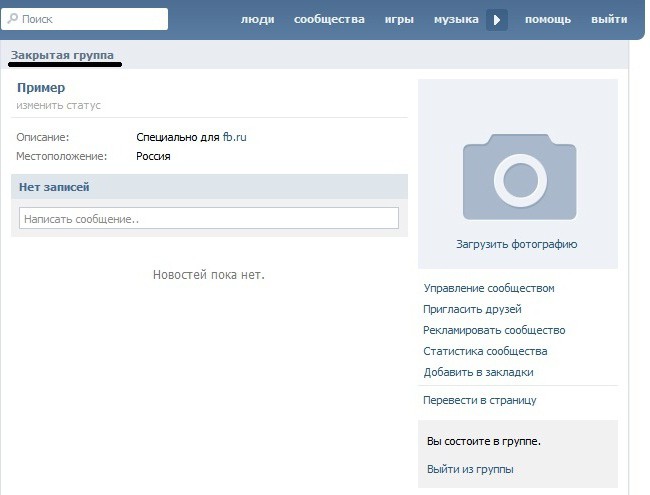Open Статистика сообщества
650x495 pixels.
click(485, 351)
